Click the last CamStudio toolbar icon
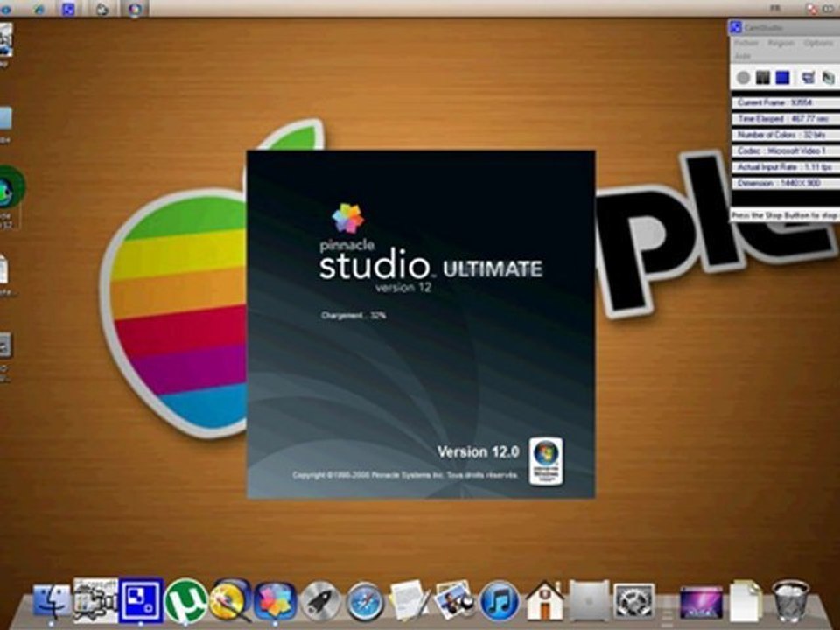Image resolution: width=840 pixels, height=630 pixels. [x=829, y=78]
